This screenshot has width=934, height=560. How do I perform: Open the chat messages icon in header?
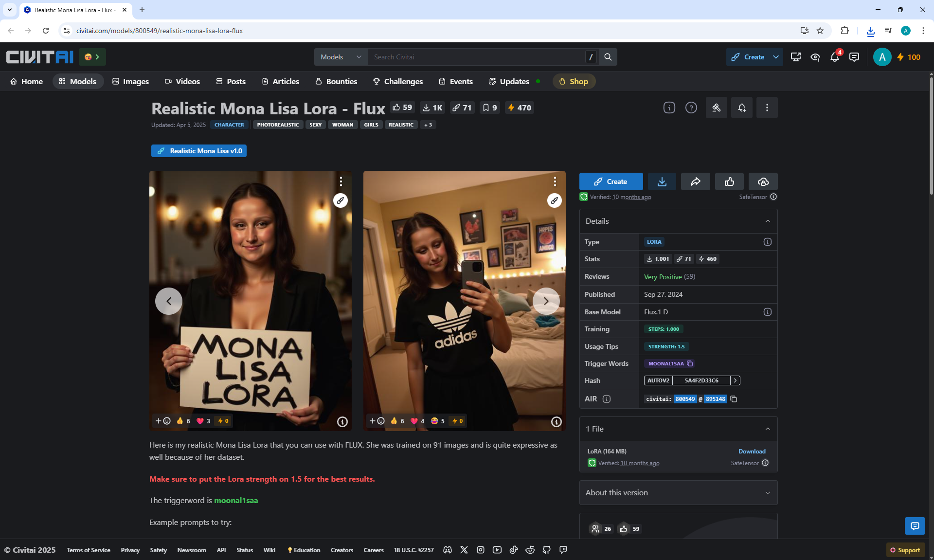854,57
